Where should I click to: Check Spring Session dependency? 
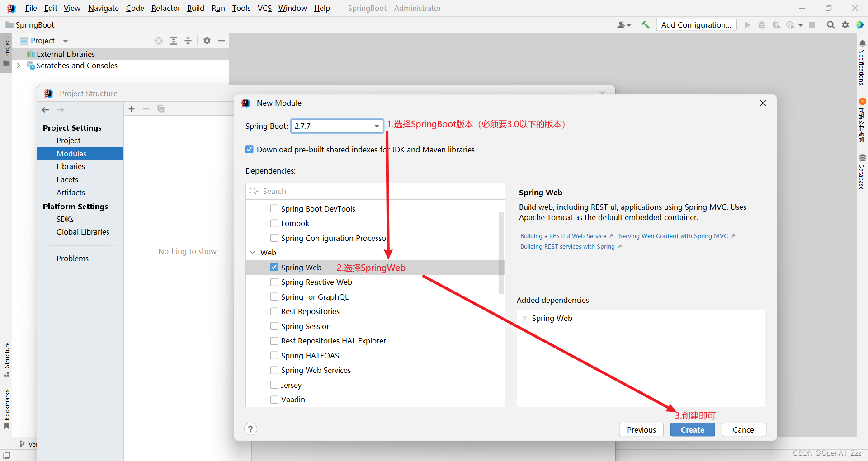tap(274, 326)
